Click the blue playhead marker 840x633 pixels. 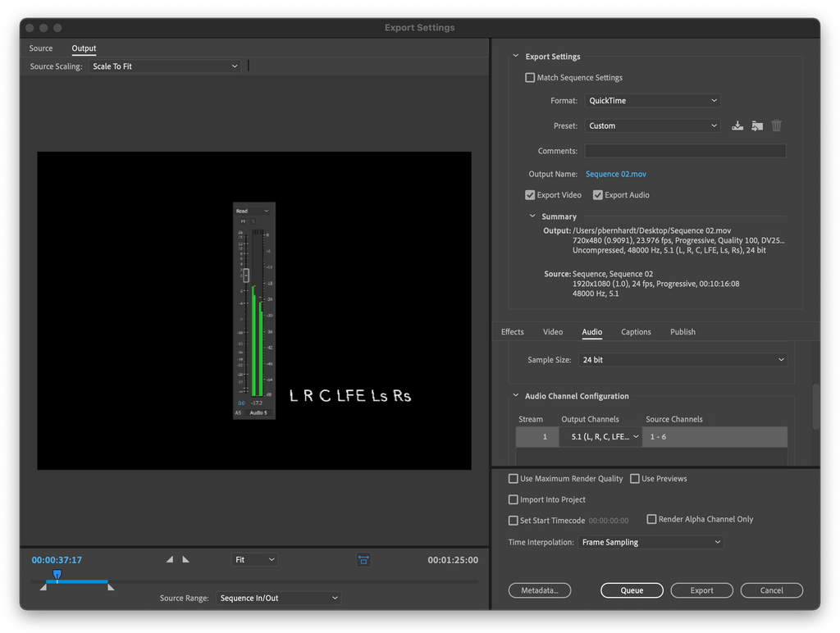pyautogui.click(x=57, y=575)
